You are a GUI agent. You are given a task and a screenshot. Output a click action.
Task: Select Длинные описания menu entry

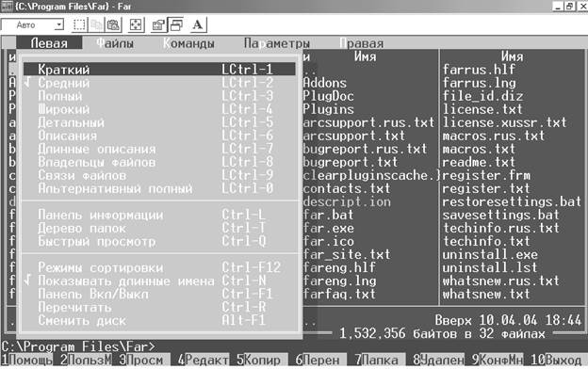pos(159,149)
